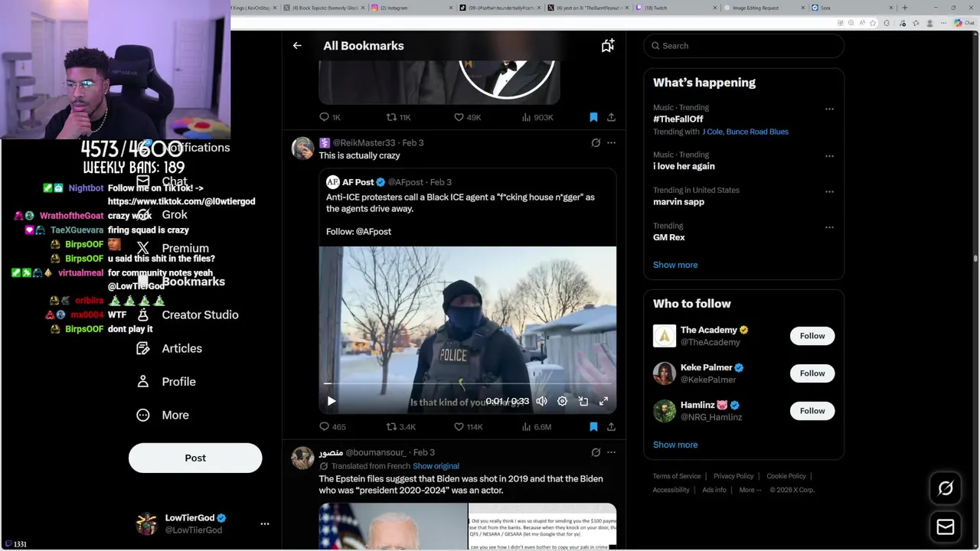This screenshot has width=980, height=551.
Task: Open J Cole, Bunce Road Blues link
Action: 745,132
